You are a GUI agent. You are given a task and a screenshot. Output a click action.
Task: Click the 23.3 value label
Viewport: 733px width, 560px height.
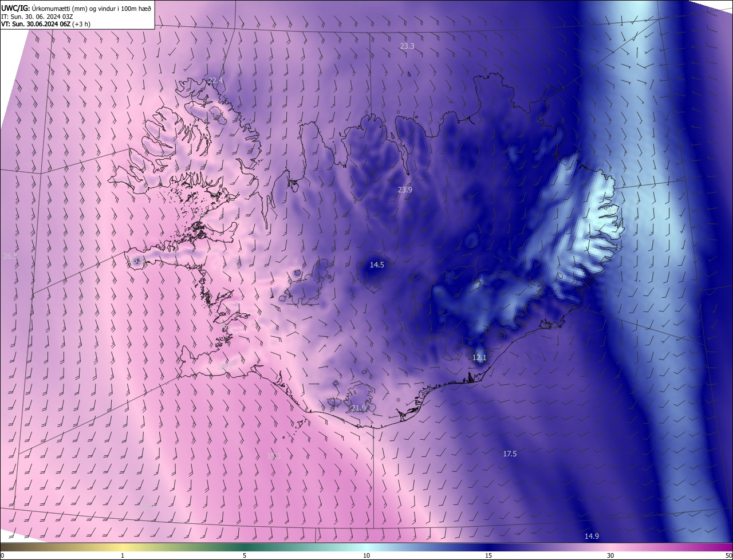[407, 46]
